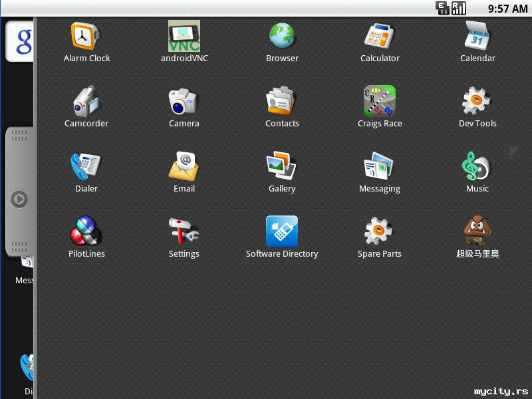Tap the Google search widget
Screen dimensions: 532x399
[x=20, y=41]
